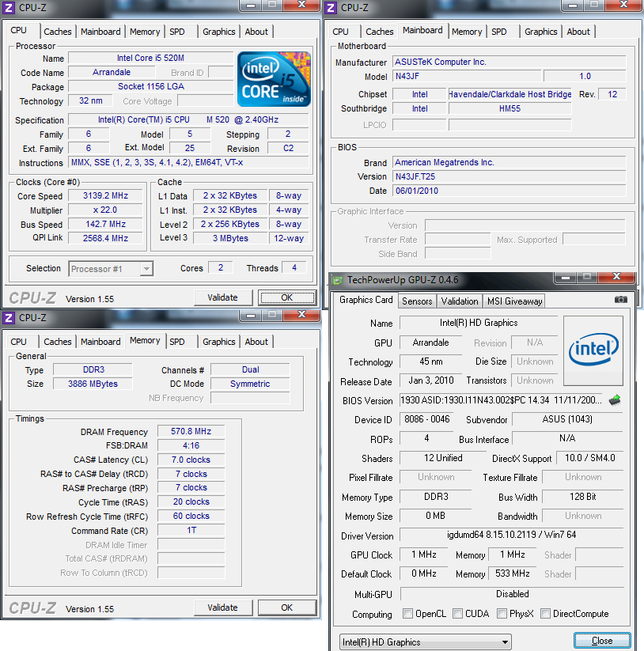This screenshot has height=651, width=644.
Task: Click Validate in the Memory tab window
Action: (223, 607)
